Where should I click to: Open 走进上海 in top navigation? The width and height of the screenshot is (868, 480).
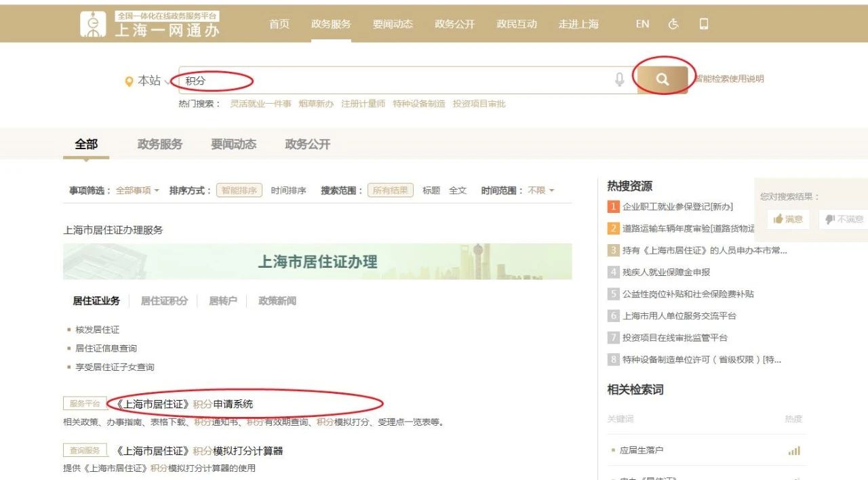[578, 24]
